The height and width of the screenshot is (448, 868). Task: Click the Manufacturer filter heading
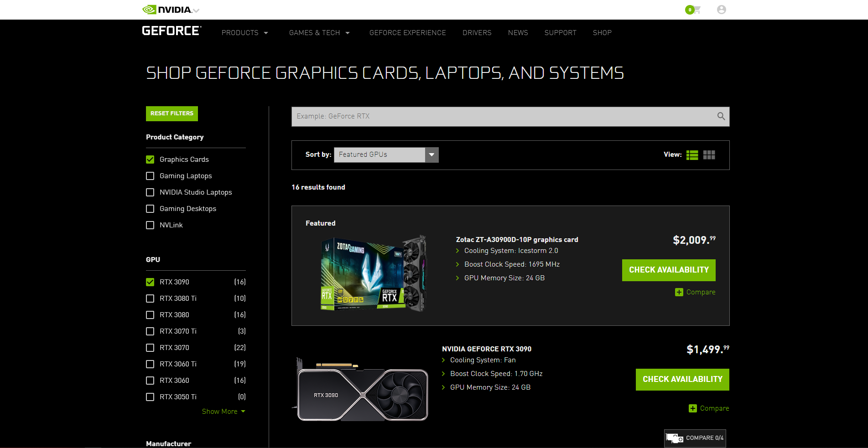click(x=168, y=444)
